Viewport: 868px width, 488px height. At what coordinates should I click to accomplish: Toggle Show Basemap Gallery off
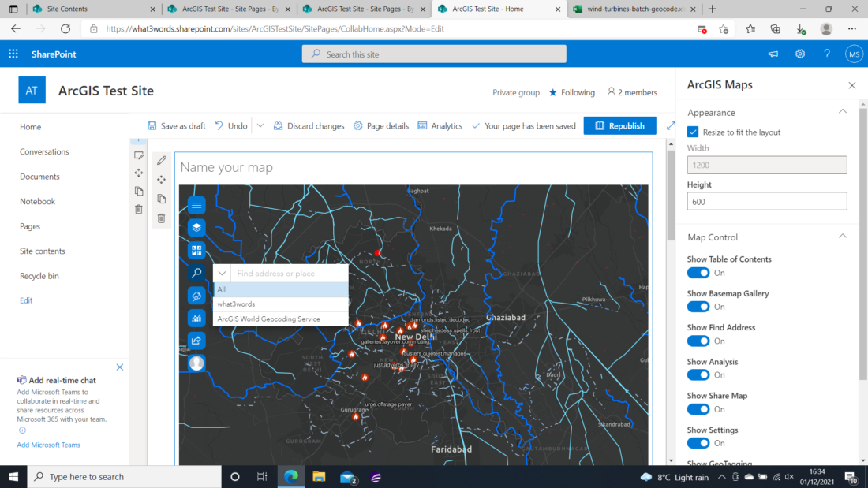pyautogui.click(x=698, y=307)
